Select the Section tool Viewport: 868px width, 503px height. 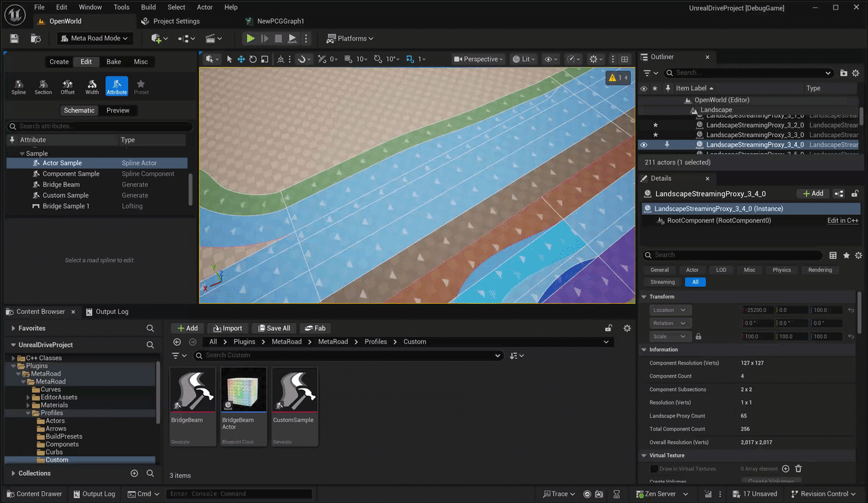click(43, 87)
